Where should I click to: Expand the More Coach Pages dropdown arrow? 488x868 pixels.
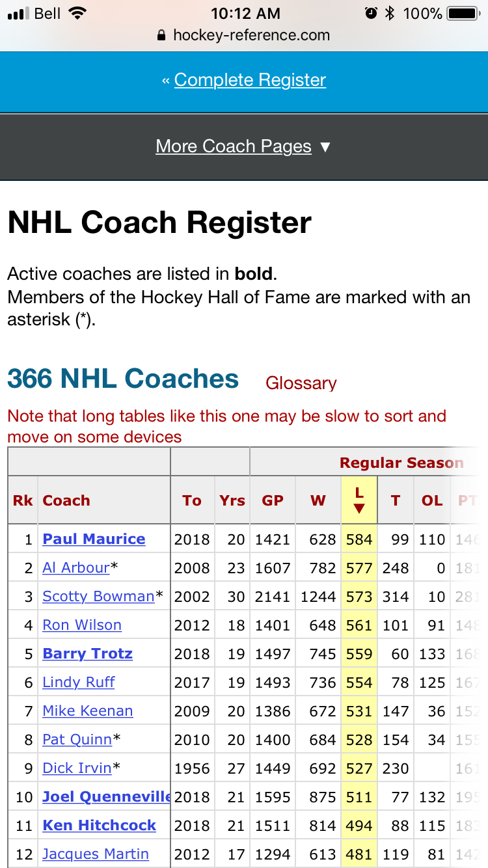coord(325,147)
